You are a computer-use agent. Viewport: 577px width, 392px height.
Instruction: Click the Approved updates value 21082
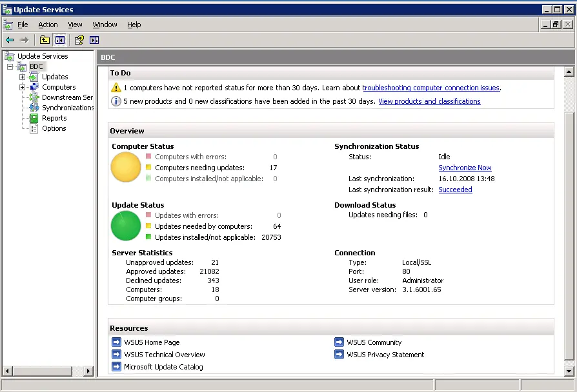click(x=209, y=271)
